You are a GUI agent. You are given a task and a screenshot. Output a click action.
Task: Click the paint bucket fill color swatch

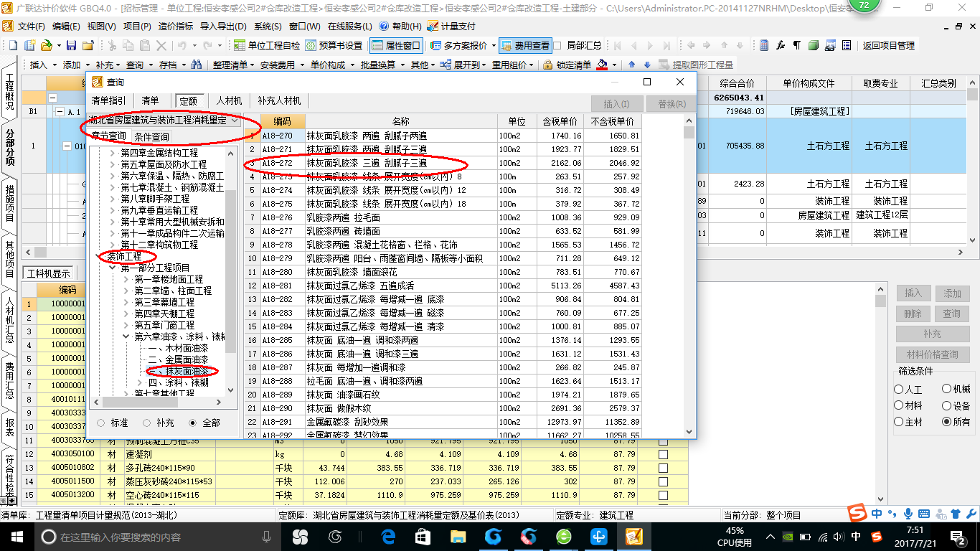click(603, 65)
